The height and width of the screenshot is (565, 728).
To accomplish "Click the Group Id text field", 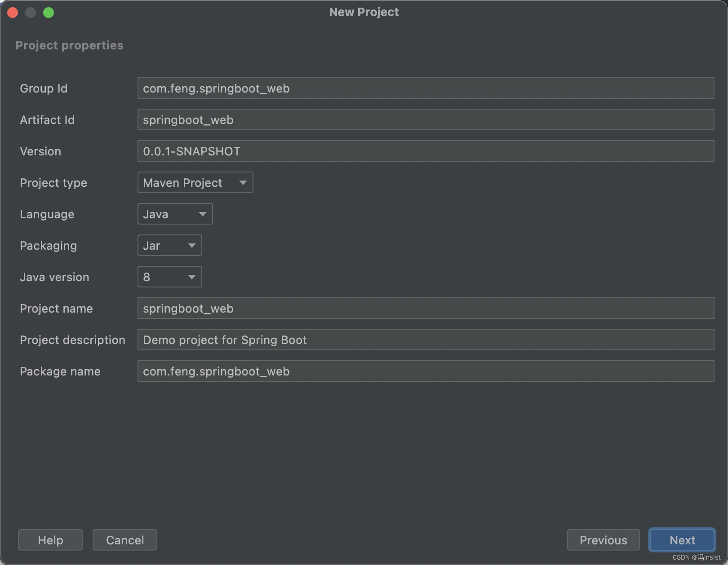I will pos(425,88).
